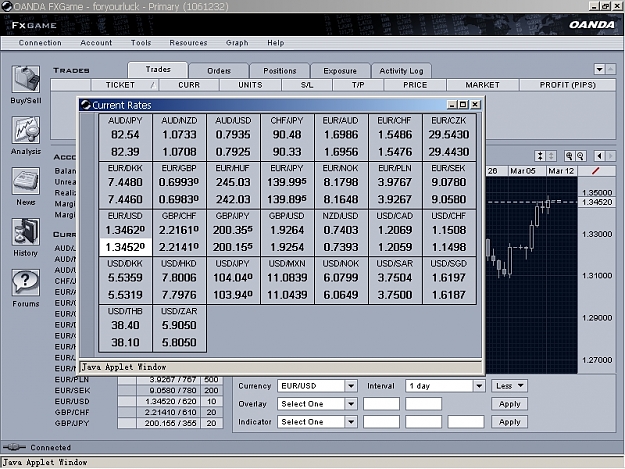625x469 pixels.
Task: Click the chart right arrow button
Action: pos(610,156)
